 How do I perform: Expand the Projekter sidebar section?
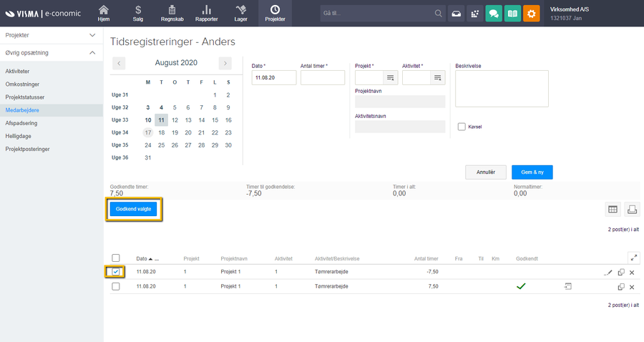(x=92, y=35)
